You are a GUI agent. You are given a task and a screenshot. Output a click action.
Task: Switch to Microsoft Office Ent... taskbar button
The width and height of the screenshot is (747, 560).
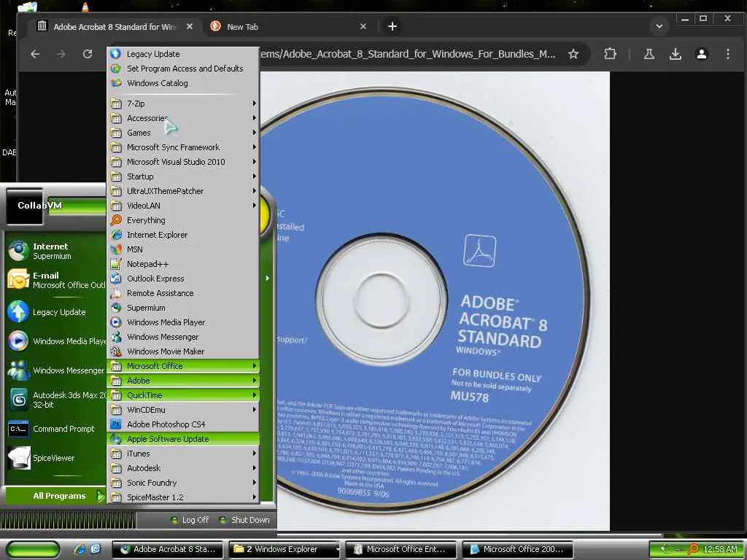click(400, 550)
